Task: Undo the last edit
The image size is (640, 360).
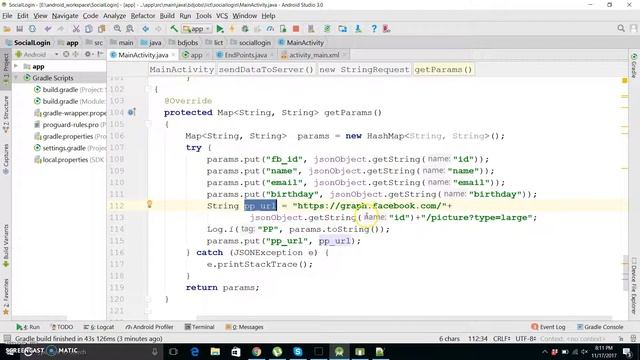Action: [x=48, y=29]
